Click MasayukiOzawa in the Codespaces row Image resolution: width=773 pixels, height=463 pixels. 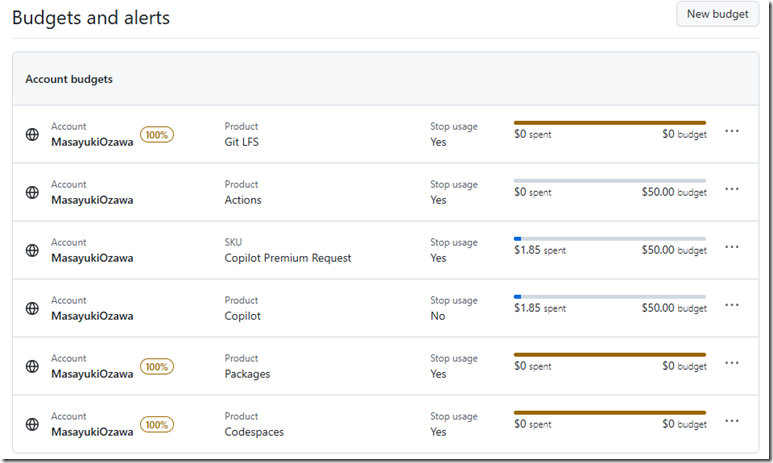click(x=92, y=432)
